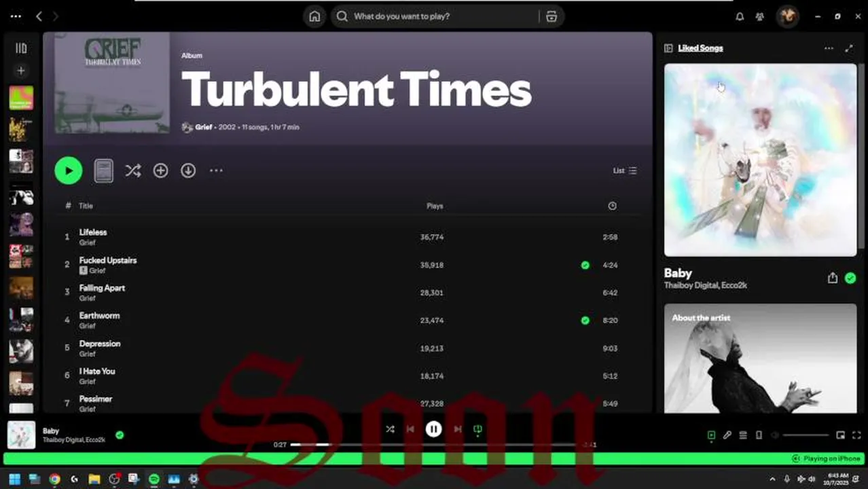The height and width of the screenshot is (489, 868).
Task: Click Baby thumbnail in player bar
Action: (x=21, y=435)
